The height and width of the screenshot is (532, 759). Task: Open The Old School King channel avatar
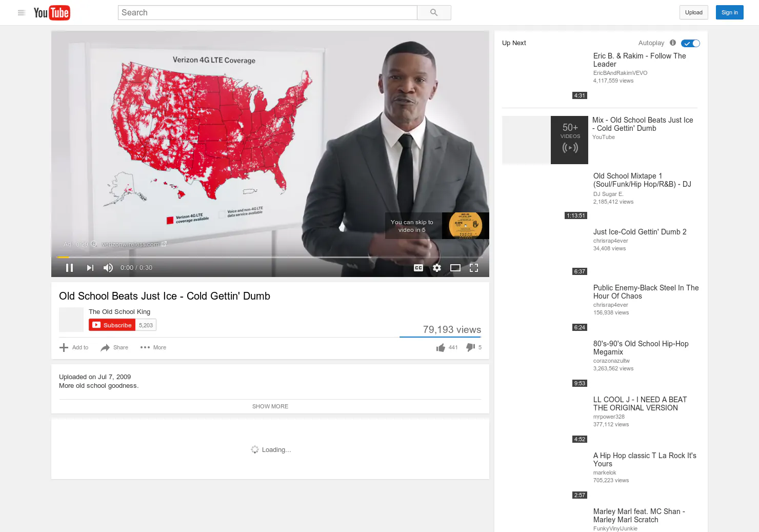[x=71, y=320]
